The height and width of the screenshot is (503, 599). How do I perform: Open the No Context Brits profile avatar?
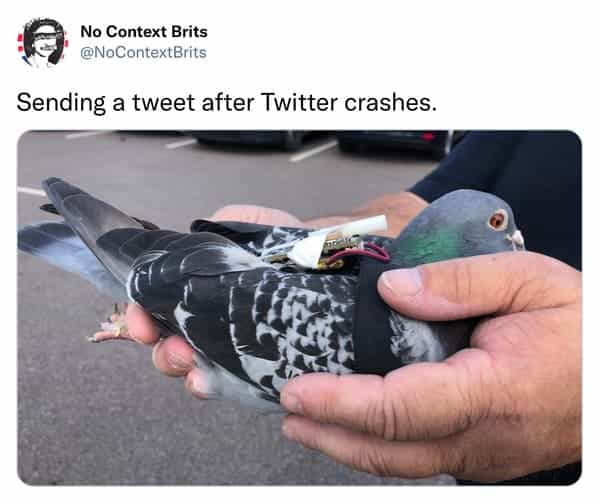point(43,42)
